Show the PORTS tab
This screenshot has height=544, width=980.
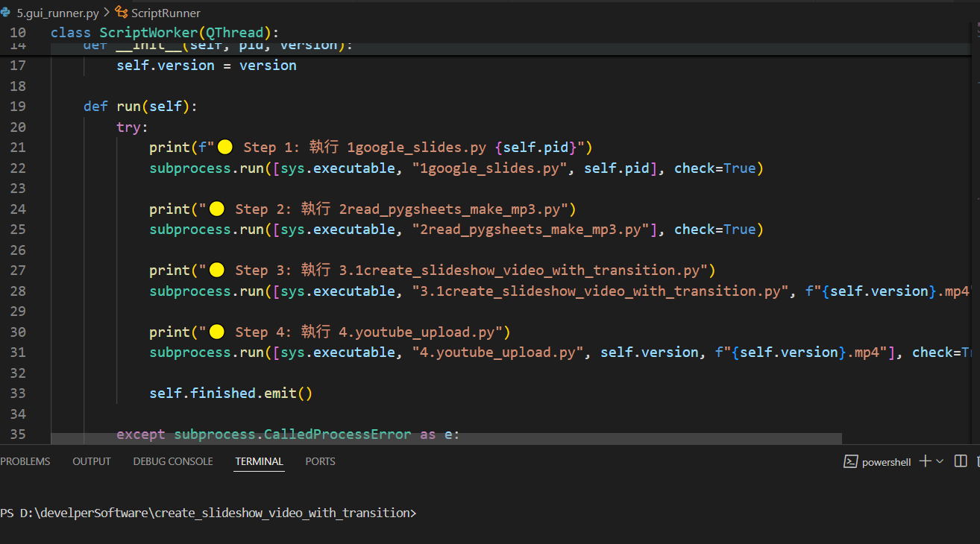coord(320,461)
